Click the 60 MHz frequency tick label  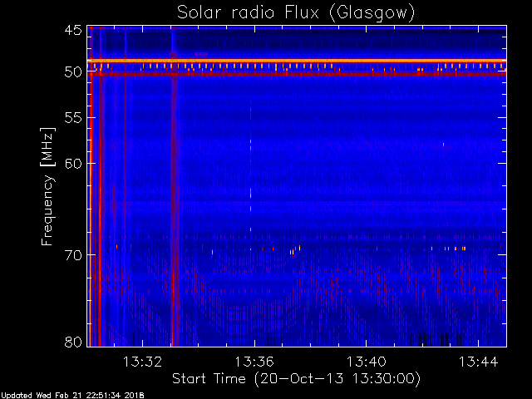[73, 164]
